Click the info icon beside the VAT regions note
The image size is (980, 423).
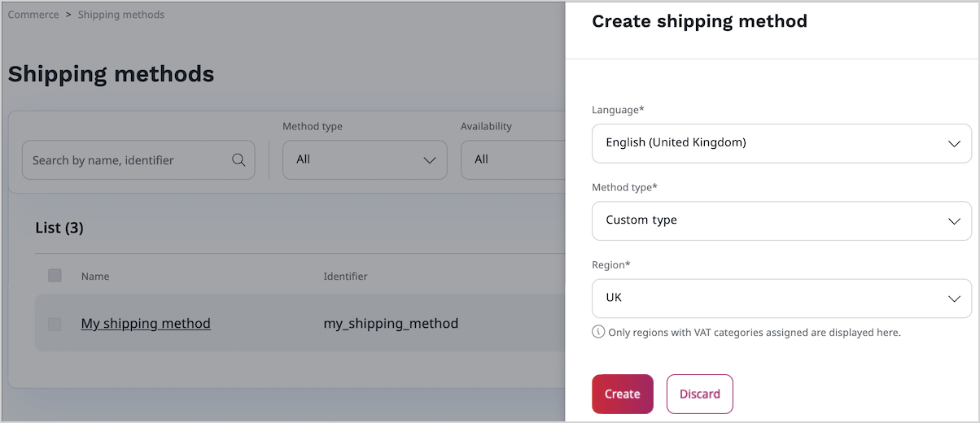click(598, 332)
